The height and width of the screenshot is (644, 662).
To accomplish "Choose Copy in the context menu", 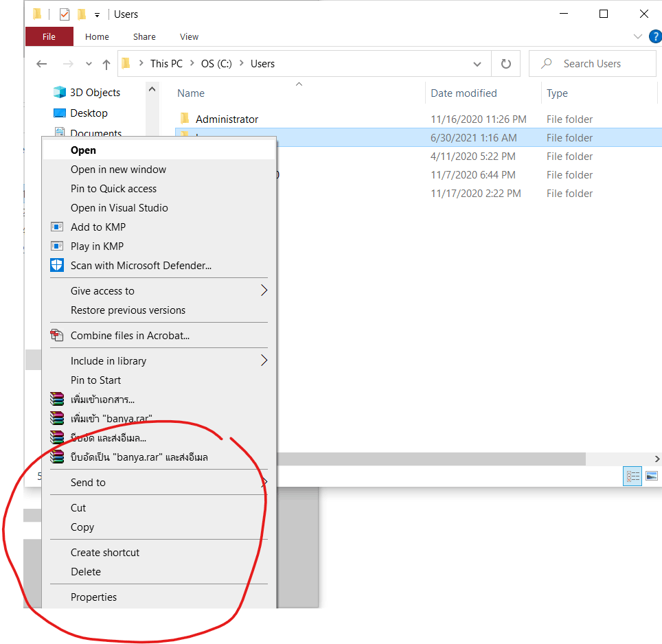I will [159, 527].
